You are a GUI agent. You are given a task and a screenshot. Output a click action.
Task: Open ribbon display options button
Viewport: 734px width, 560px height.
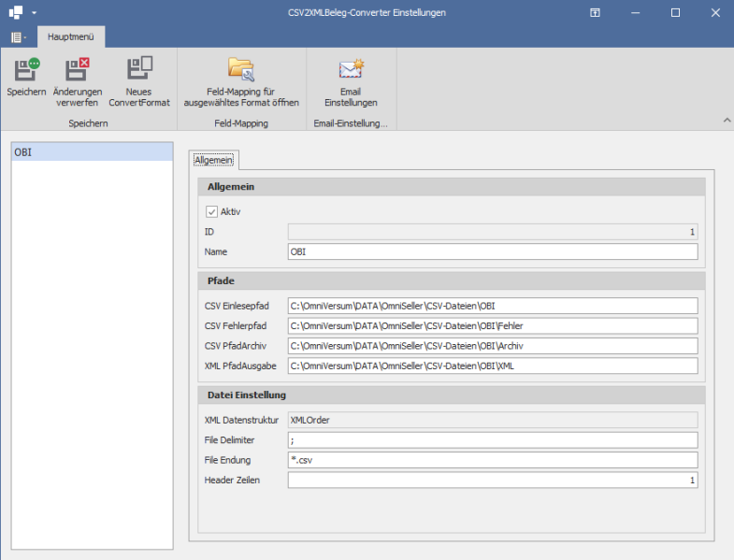pos(595,13)
